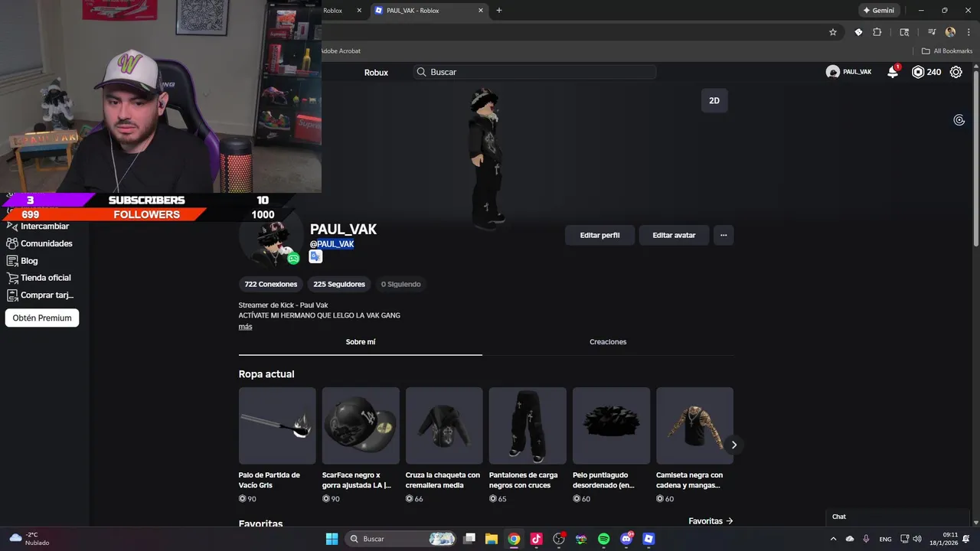Open the Windows Start menu

pos(332,539)
